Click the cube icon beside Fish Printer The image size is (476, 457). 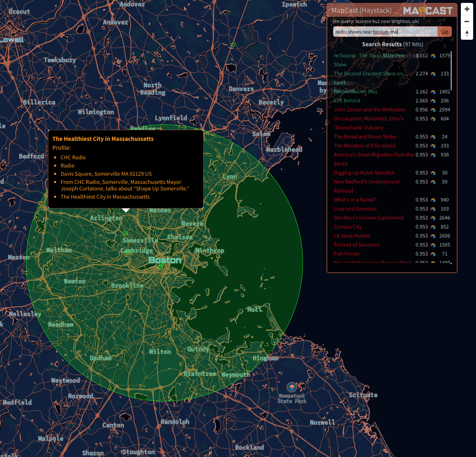tap(433, 254)
